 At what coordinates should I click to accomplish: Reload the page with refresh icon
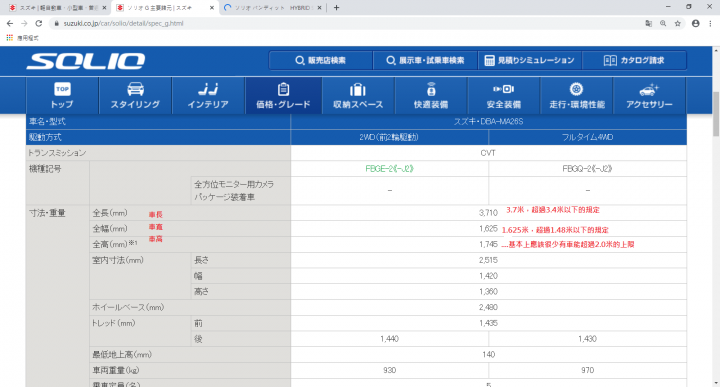coord(39,23)
